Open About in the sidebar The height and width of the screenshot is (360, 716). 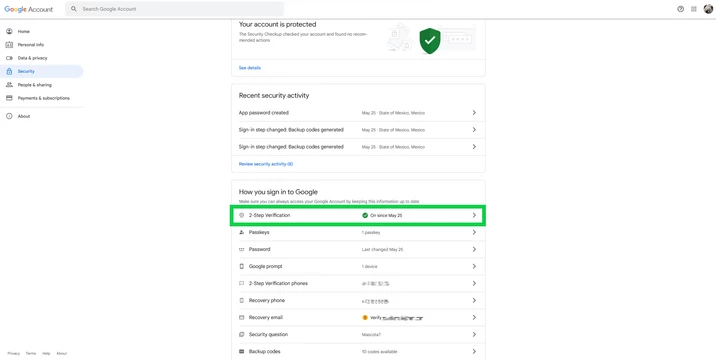tap(42, 116)
